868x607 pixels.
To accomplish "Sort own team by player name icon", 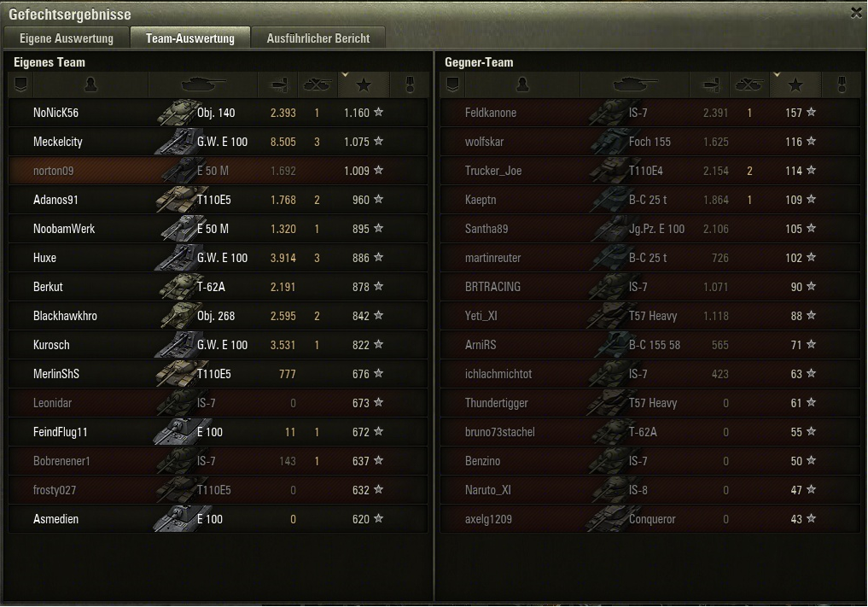I will point(90,85).
